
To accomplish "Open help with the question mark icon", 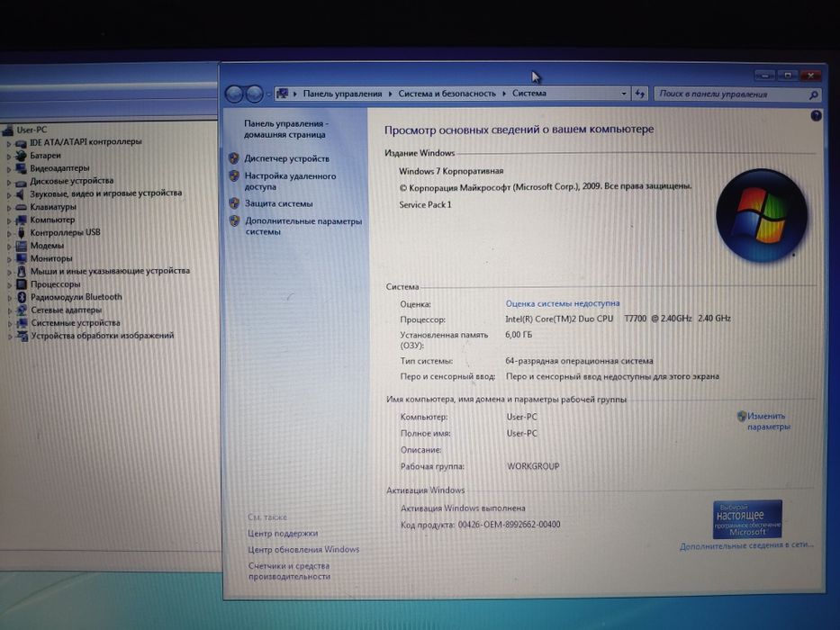I will 816,116.
